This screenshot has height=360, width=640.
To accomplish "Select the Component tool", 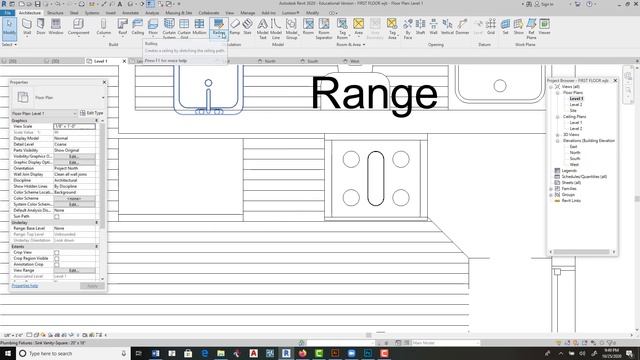I will pos(78,27).
